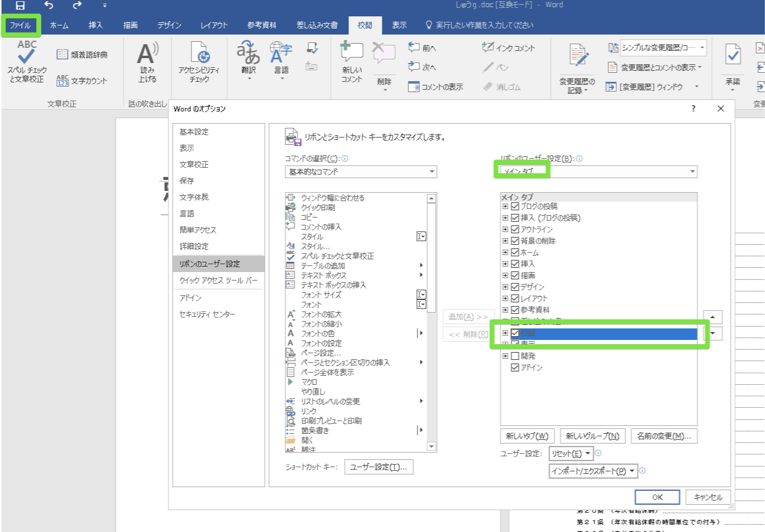Click the Redo arrow in the title bar
The width and height of the screenshot is (765, 532).
(77, 5)
